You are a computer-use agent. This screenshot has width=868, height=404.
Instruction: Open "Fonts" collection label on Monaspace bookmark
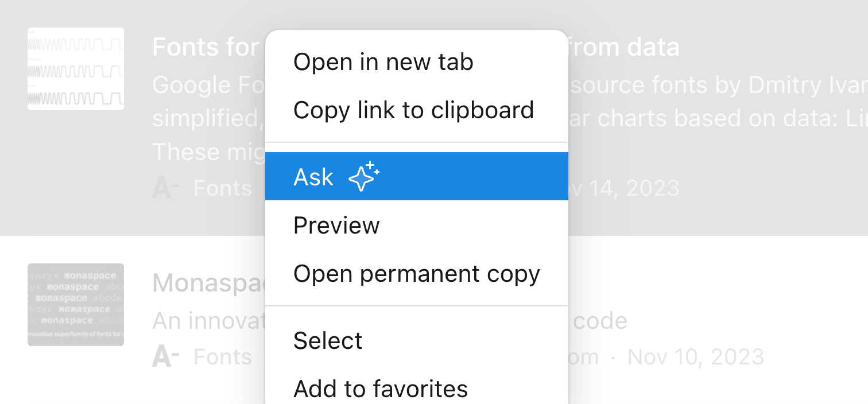coord(223,357)
